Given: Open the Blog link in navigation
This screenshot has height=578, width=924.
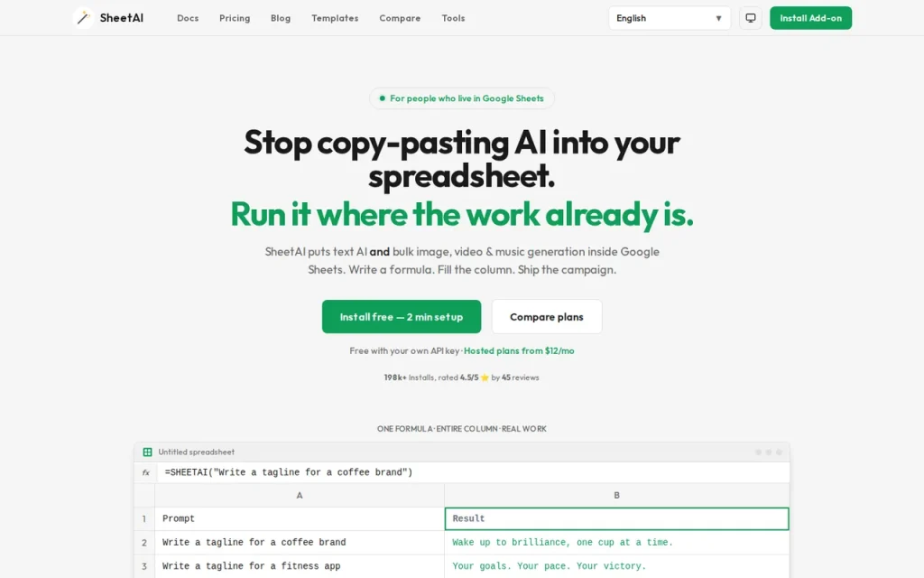Looking at the screenshot, I should click(281, 18).
